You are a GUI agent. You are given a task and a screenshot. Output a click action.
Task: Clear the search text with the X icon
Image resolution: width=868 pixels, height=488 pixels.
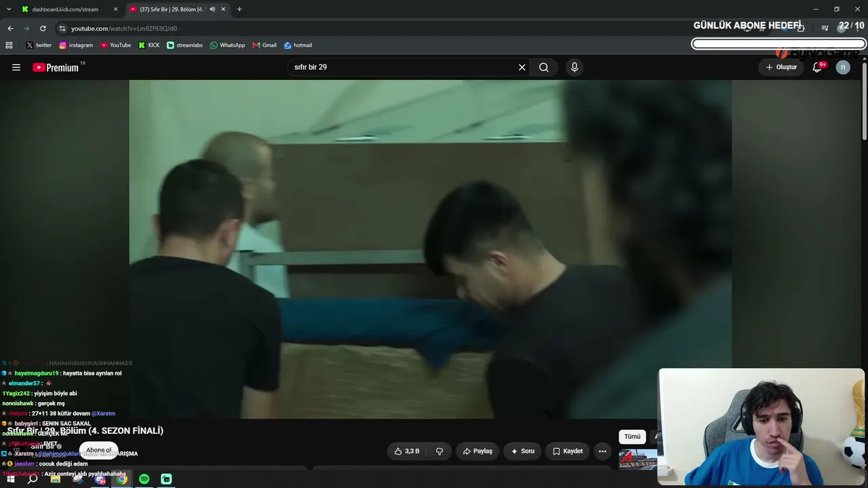pos(522,67)
